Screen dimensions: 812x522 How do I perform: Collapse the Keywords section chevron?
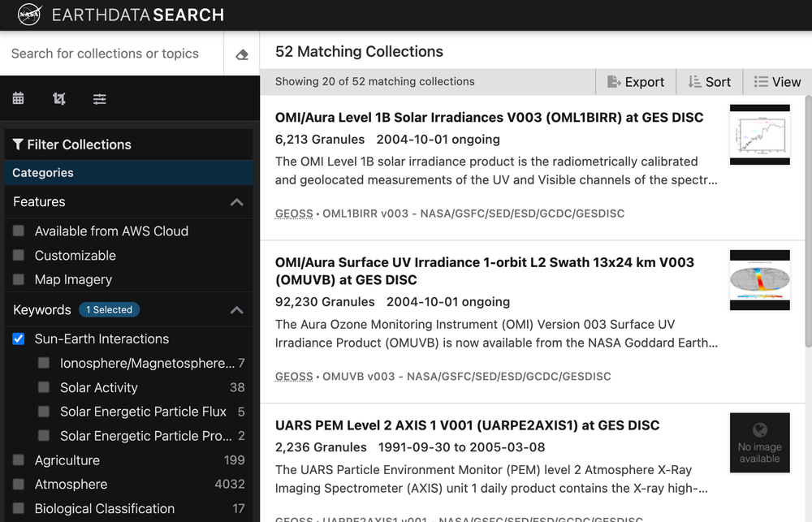click(x=236, y=309)
